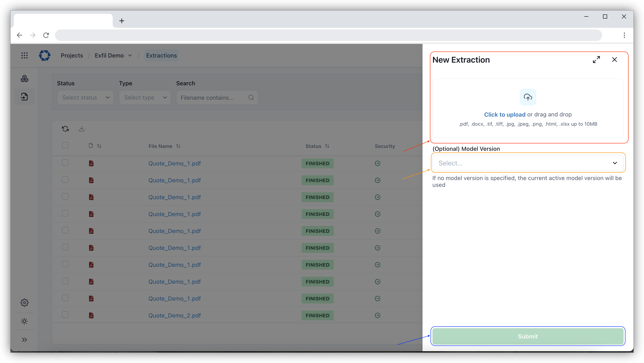Open the Model Version select dropdown
Viewport: 644px width, 363px height.
click(x=528, y=163)
